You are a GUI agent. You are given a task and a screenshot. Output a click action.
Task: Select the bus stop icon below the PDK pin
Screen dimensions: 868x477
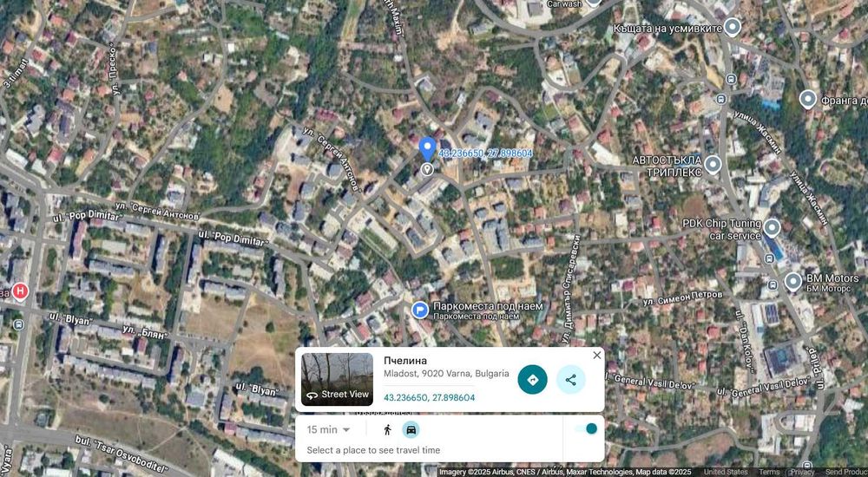tap(769, 258)
